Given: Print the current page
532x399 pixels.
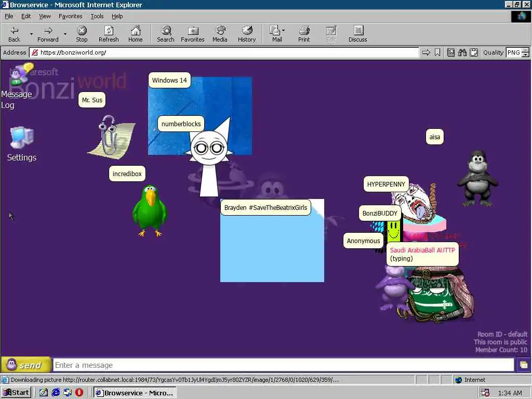Looking at the screenshot, I should click(x=304, y=34).
